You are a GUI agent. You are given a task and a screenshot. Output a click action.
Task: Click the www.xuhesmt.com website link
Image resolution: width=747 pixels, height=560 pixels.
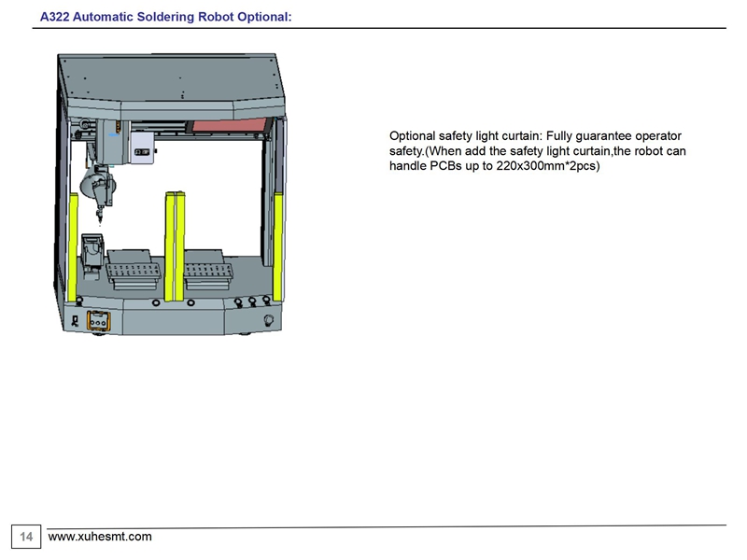(x=100, y=536)
